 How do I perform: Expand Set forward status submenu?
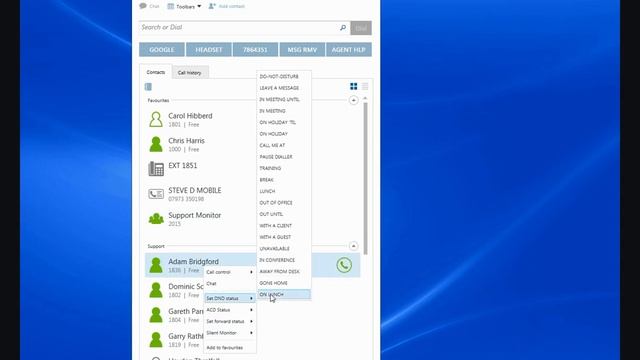click(230, 321)
